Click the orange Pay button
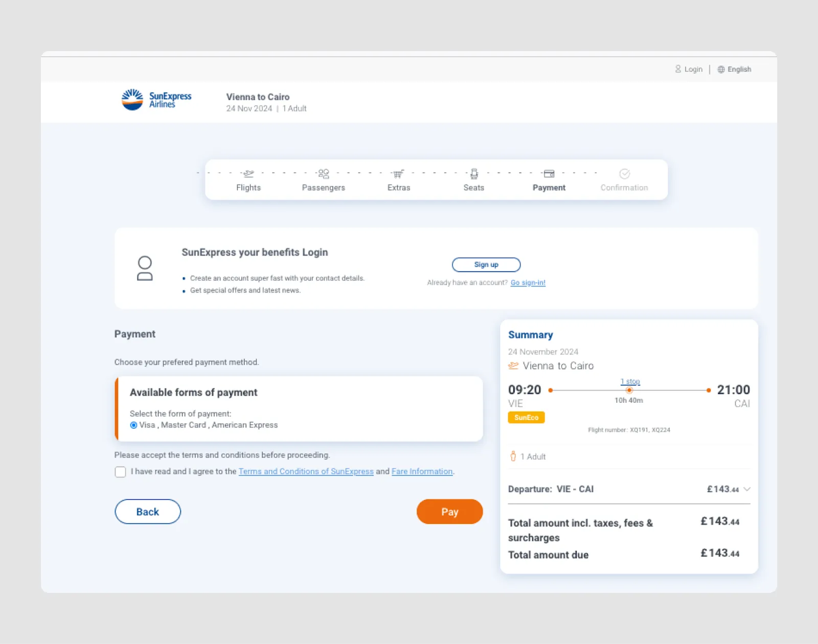Image resolution: width=818 pixels, height=644 pixels. coord(450,512)
